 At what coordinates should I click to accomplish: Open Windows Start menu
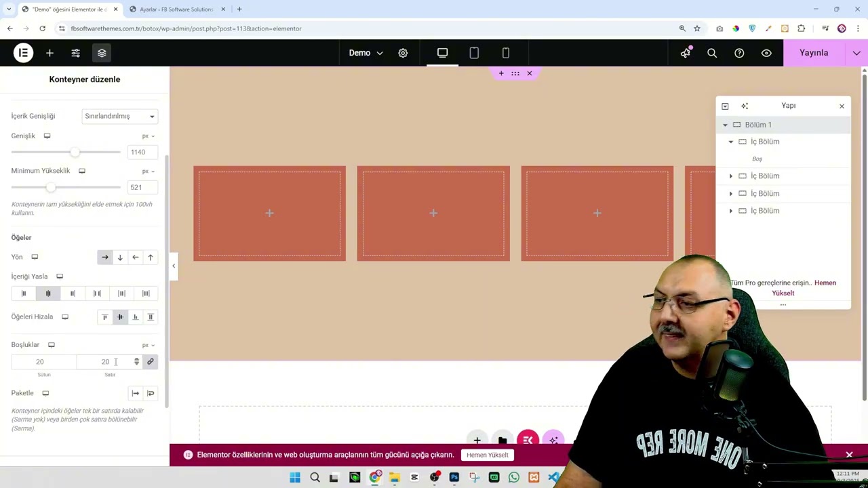295,478
